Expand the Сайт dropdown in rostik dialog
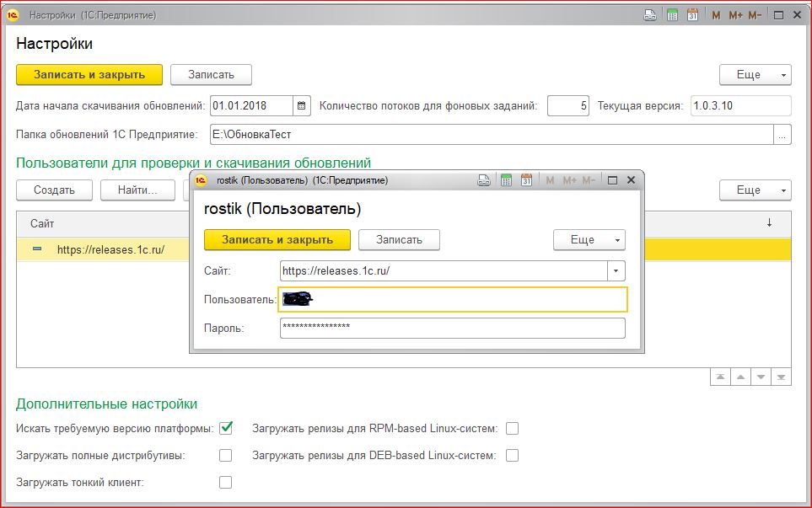The height and width of the screenshot is (508, 812). [616, 270]
